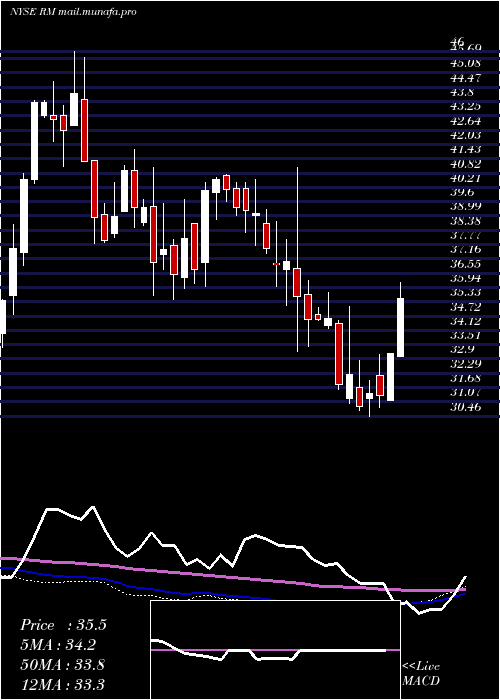The image size is (500, 700).
Task: Select the 34.12 price axis label
Action: pos(466,321)
